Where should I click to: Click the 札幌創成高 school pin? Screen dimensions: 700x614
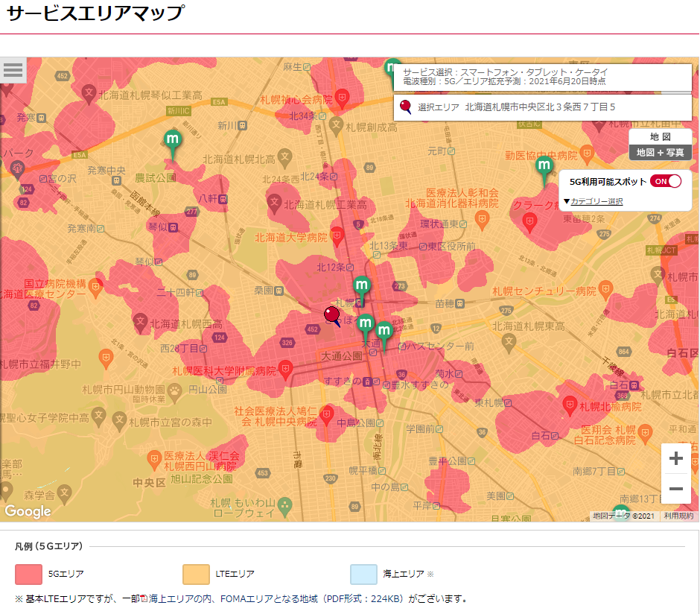pos(336,126)
